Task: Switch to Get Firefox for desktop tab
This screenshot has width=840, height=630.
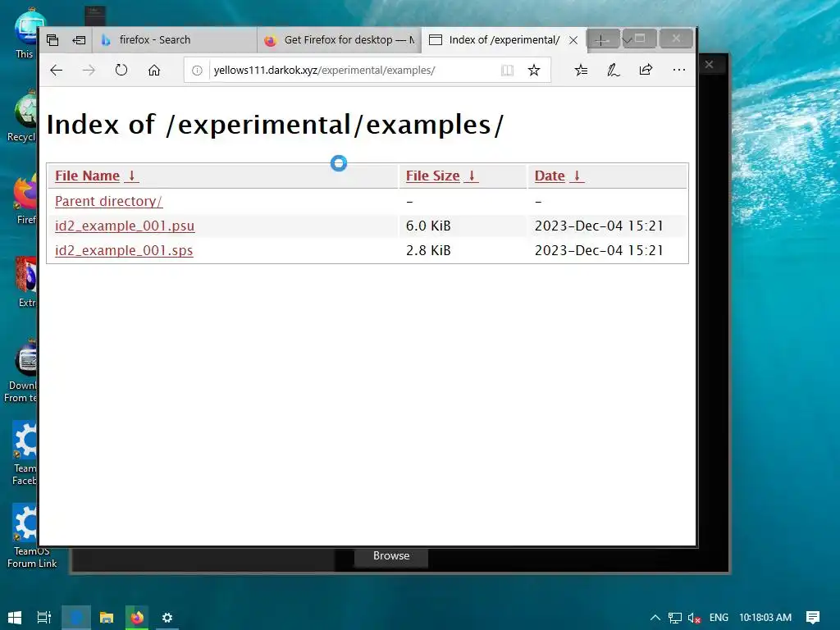Action: pos(340,39)
